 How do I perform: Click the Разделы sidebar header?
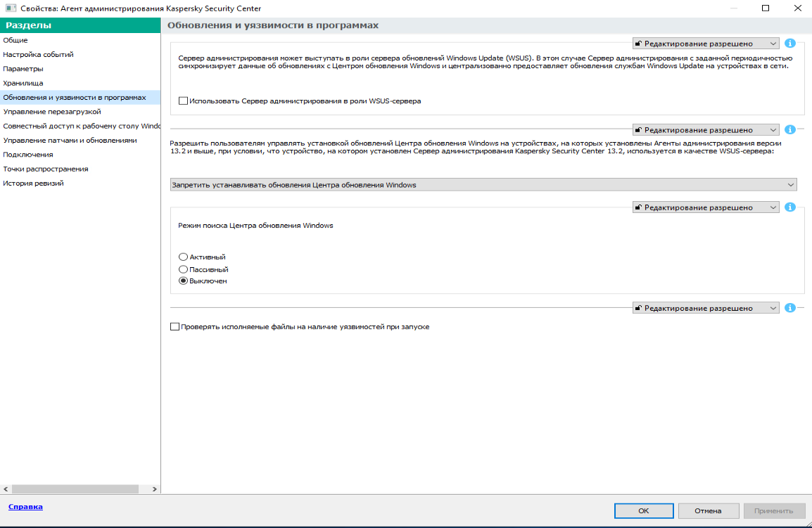point(80,25)
